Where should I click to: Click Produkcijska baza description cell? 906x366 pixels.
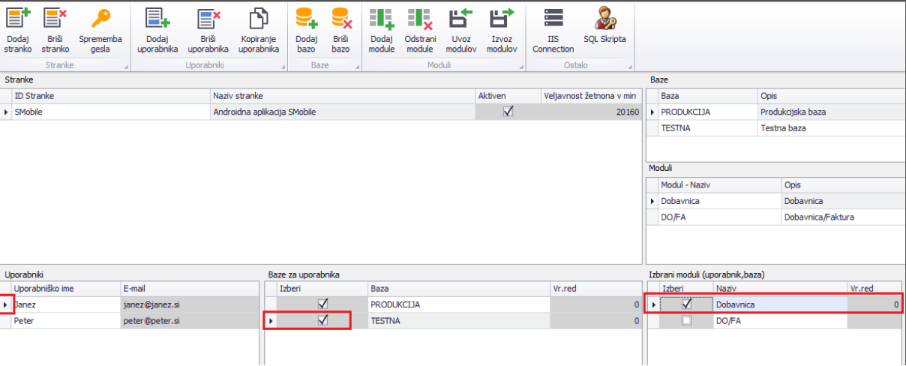pyautogui.click(x=831, y=112)
